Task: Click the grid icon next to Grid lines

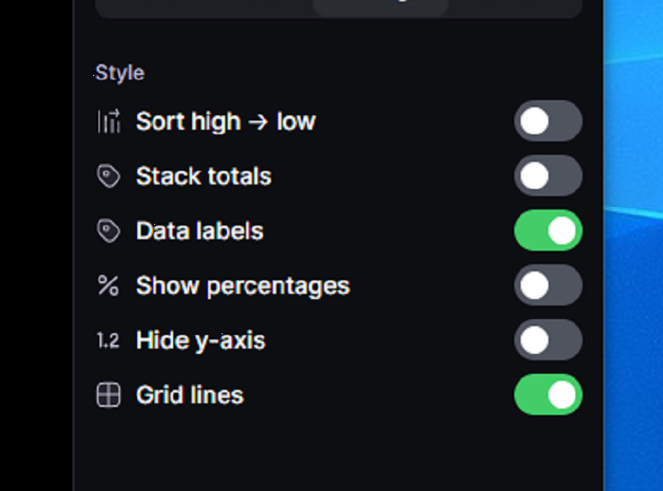Action: click(x=108, y=395)
